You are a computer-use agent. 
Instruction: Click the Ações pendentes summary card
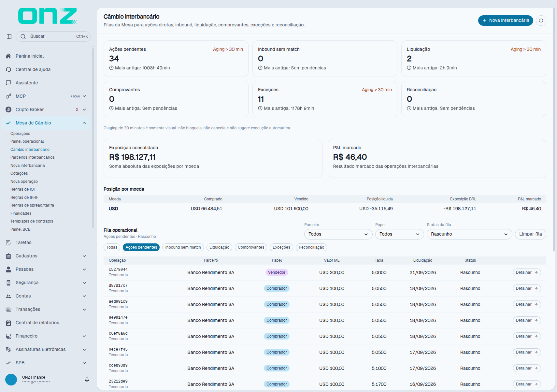[176, 59]
